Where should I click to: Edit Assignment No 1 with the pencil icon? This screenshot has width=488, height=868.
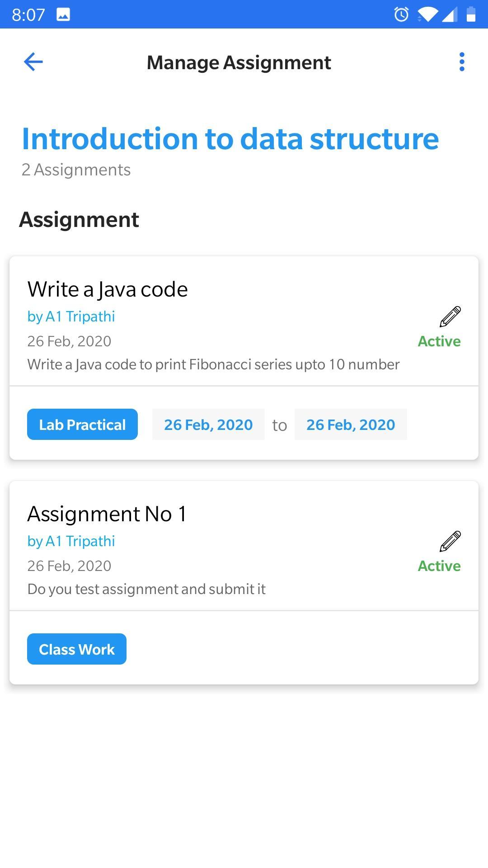pos(450,541)
